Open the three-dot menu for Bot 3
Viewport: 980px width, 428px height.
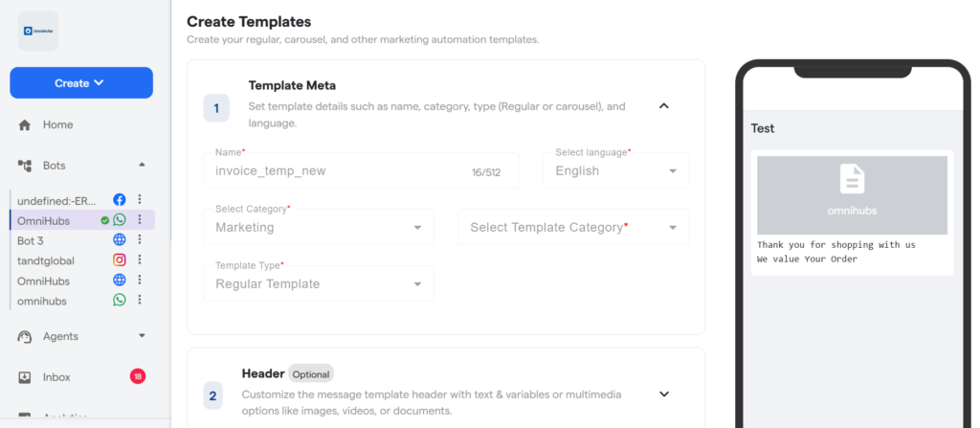140,240
